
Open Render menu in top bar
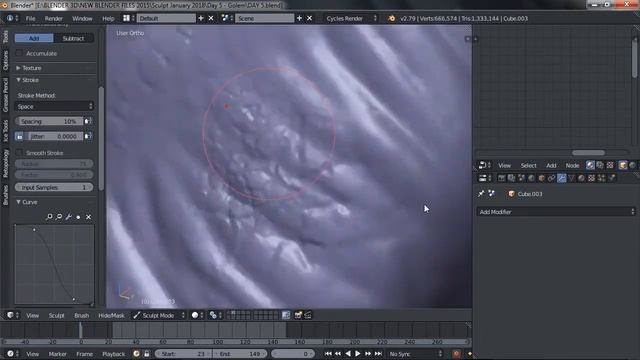[x=53, y=19]
